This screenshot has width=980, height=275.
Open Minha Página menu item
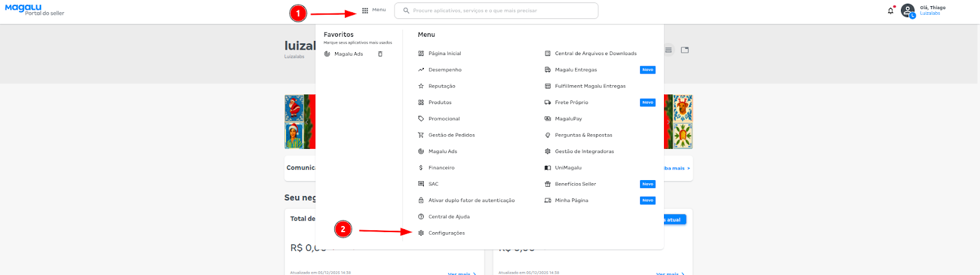(571, 200)
